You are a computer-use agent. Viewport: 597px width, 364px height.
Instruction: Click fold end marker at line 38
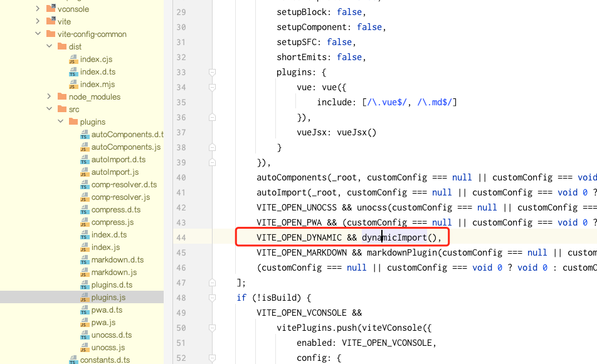pos(213,147)
